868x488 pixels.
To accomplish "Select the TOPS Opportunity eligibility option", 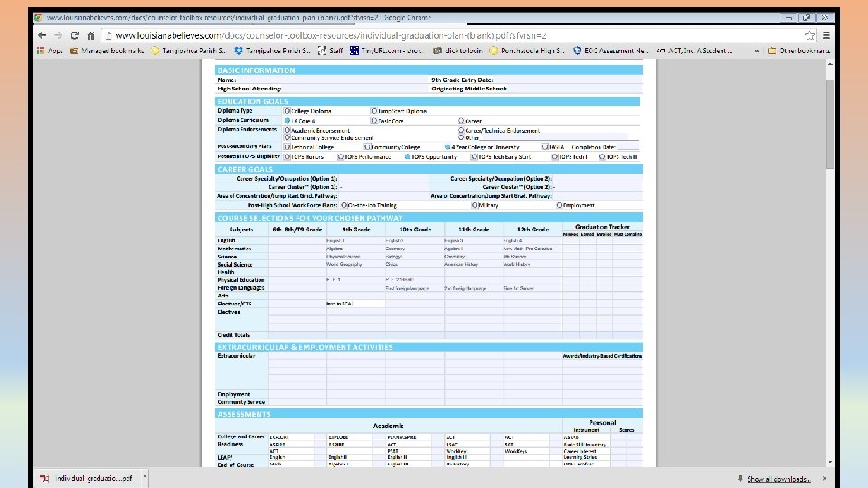I will point(408,157).
